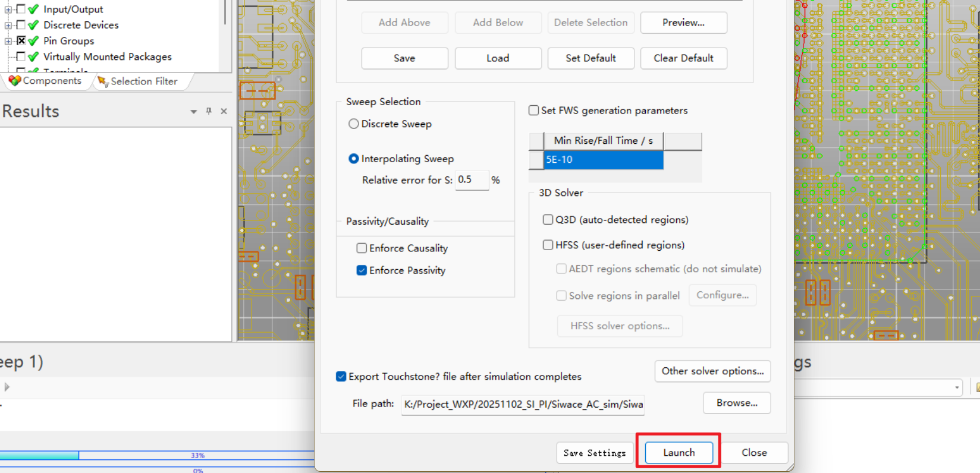Select the 5E-10 Min Rise/Fall Time cell
The height and width of the screenshot is (473, 980).
pyautogui.click(x=604, y=160)
